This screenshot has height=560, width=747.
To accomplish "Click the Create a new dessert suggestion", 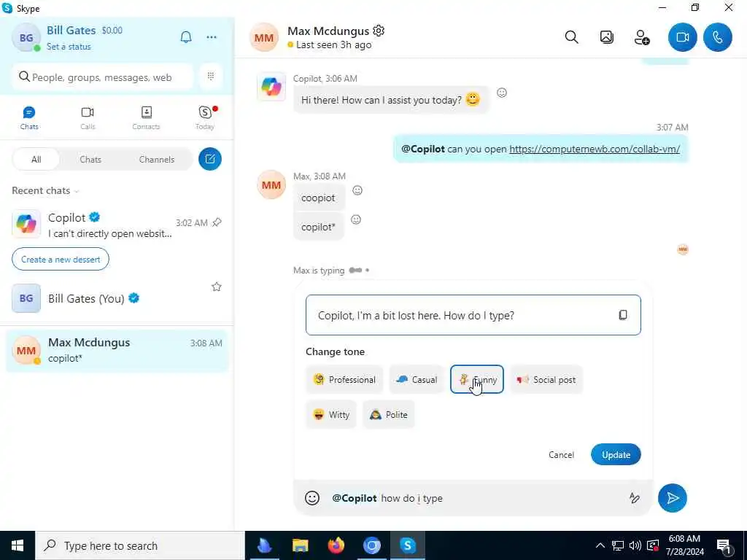I will coord(61,260).
